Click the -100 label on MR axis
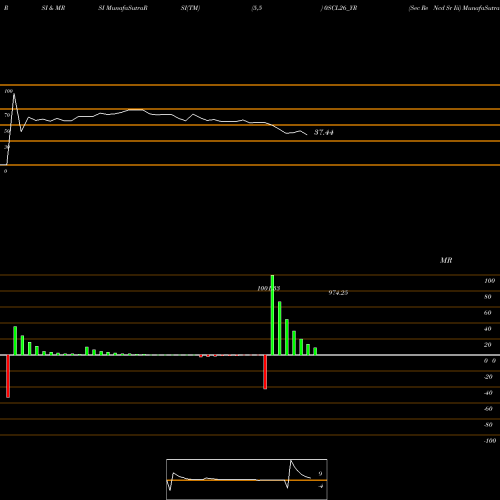Image resolution: width=500 pixels, height=500 pixels. point(490,441)
